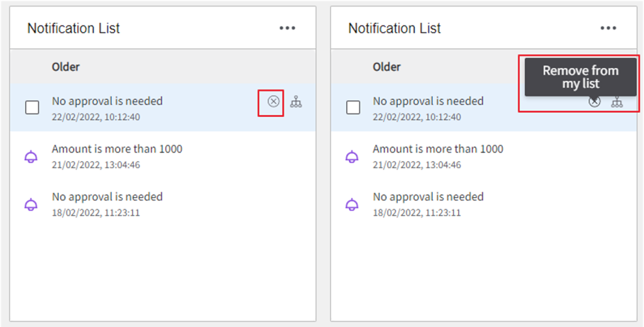Open the left 'Amount is more than 1000' notification
This screenshot has width=644, height=327.
point(163,155)
